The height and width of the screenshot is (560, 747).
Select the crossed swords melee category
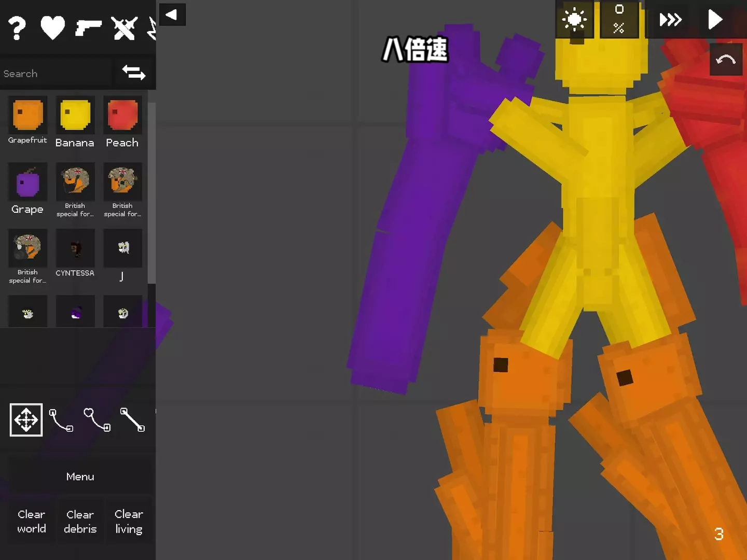[125, 28]
